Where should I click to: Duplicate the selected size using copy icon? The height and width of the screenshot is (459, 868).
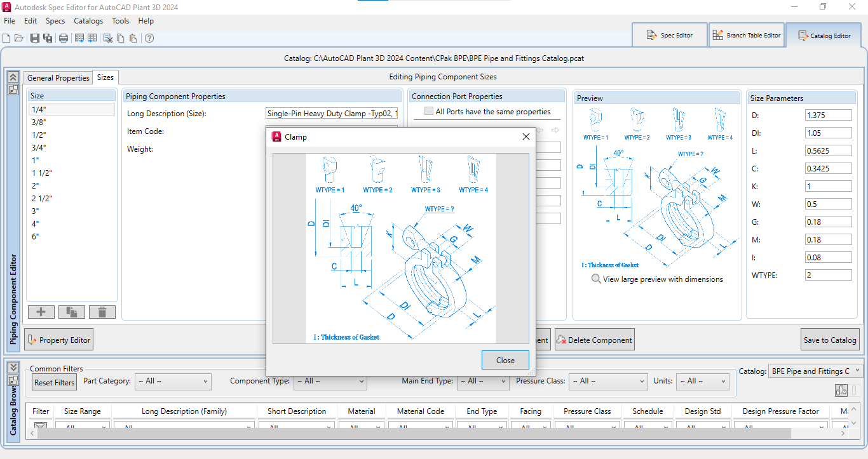[x=72, y=312]
